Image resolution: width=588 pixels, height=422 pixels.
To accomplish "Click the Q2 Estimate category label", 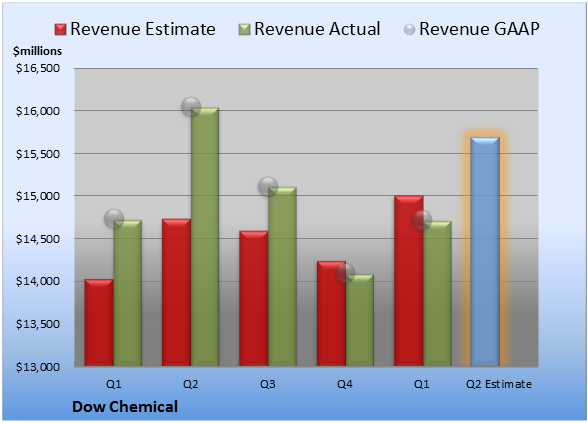I will (499, 384).
